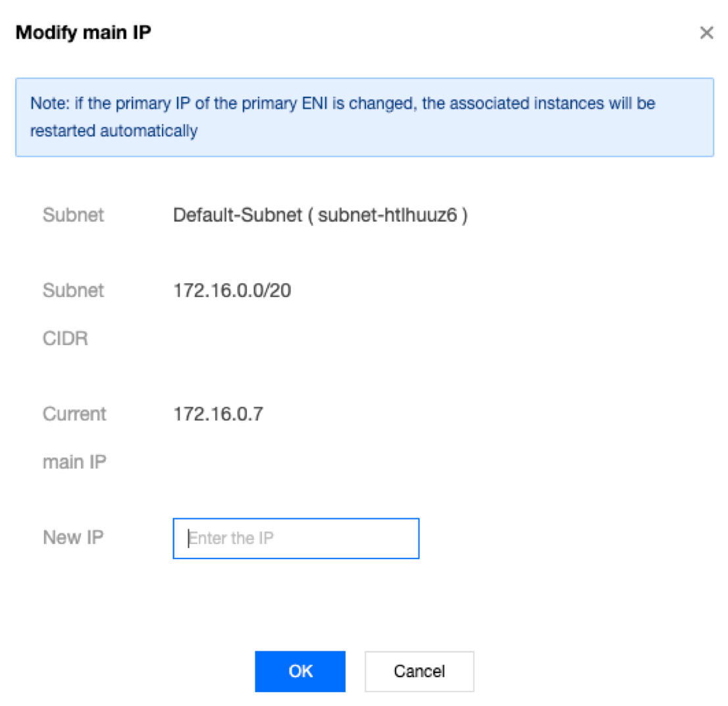Click the current main IP 172.16.0.7
Image resolution: width=728 pixels, height=706 pixels.
tap(219, 414)
